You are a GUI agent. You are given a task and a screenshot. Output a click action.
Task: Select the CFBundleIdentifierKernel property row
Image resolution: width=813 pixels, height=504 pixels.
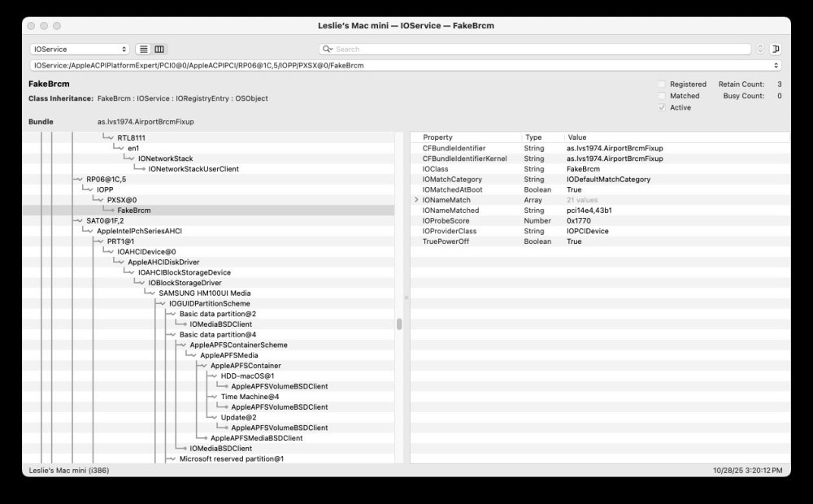click(601, 159)
